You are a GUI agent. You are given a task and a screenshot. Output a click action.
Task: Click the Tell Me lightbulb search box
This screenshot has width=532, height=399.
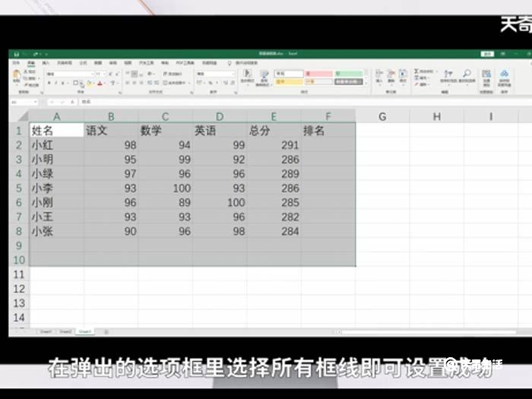243,63
